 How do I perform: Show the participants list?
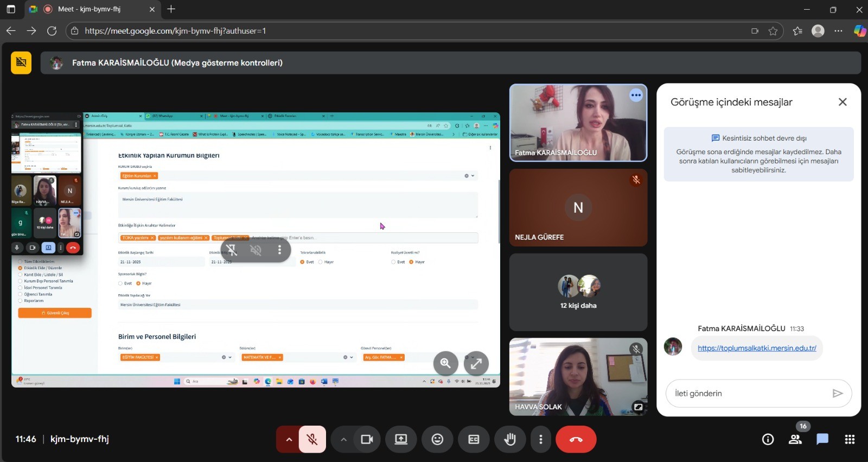795,439
